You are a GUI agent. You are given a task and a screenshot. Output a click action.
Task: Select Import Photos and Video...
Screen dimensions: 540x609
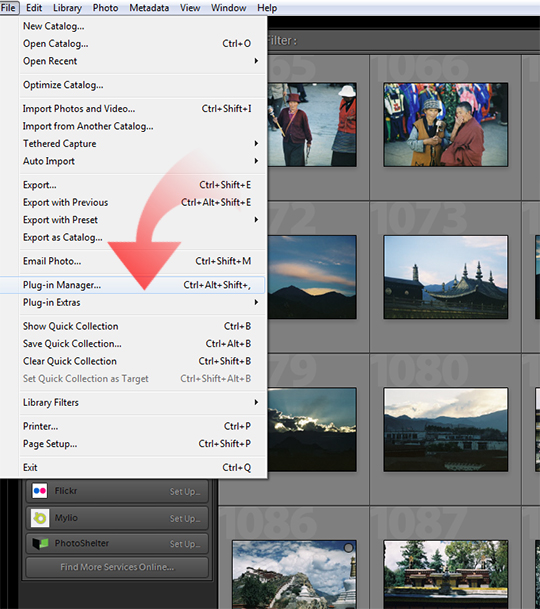point(133,108)
